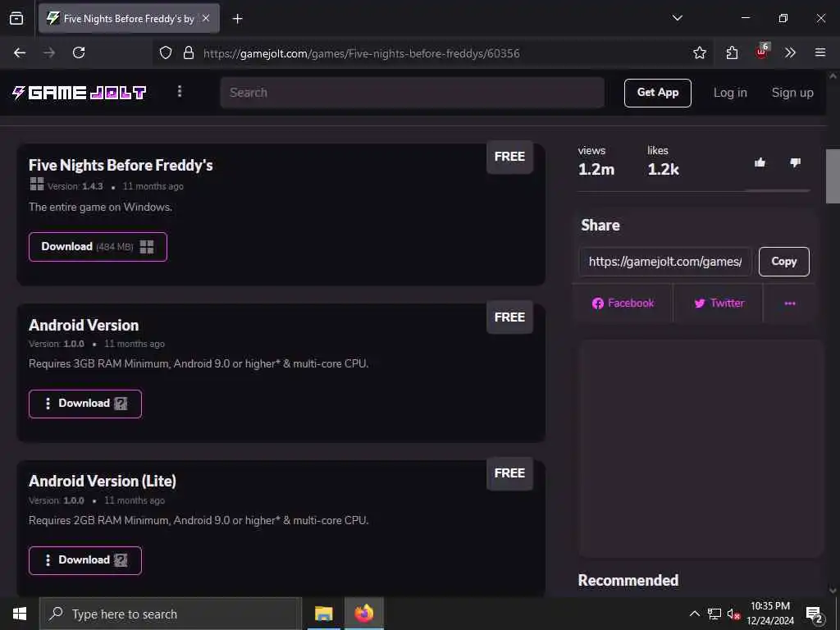Show hidden system tray icons
This screenshot has height=630, width=840.
pyautogui.click(x=694, y=614)
